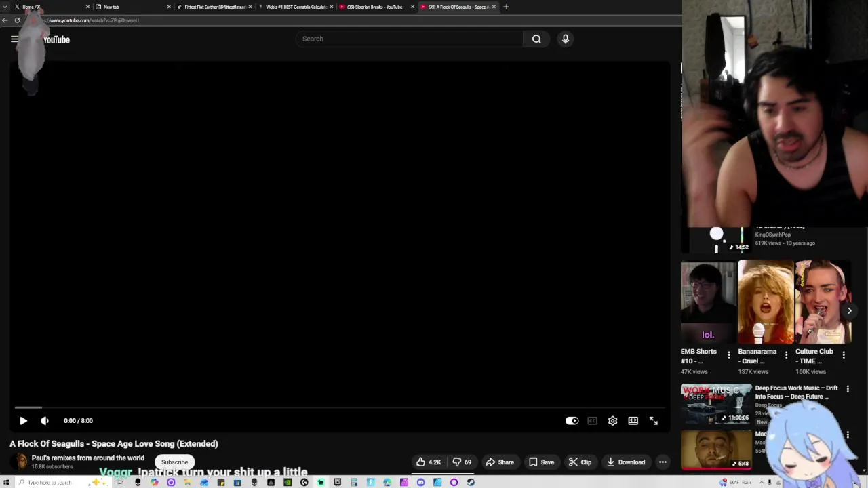This screenshot has width=868, height=488.
Task: Seek on the video progress bar
Action: (x=339, y=407)
